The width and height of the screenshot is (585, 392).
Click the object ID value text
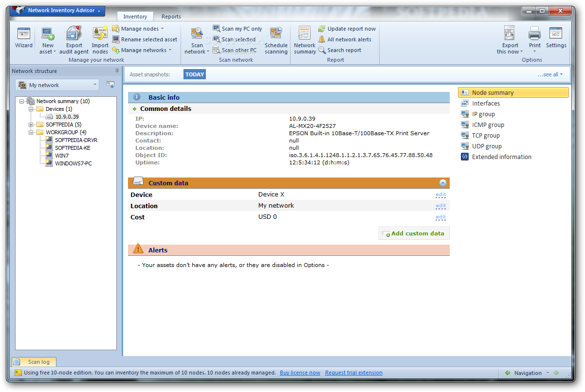(x=361, y=155)
